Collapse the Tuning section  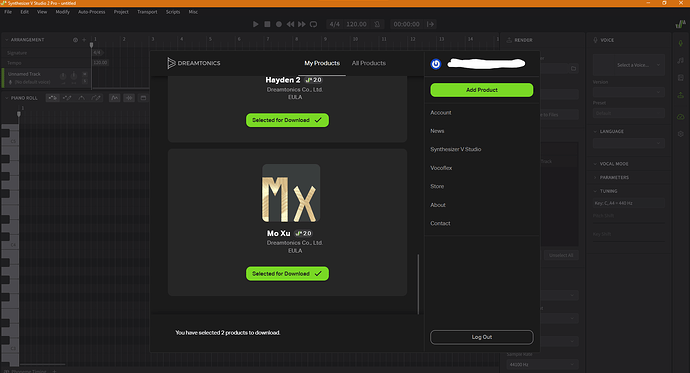(x=595, y=191)
